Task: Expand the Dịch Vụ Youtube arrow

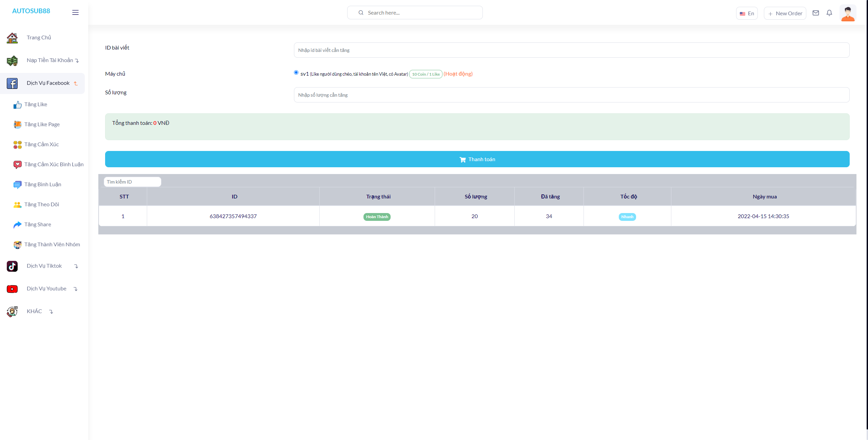Action: [x=76, y=289]
